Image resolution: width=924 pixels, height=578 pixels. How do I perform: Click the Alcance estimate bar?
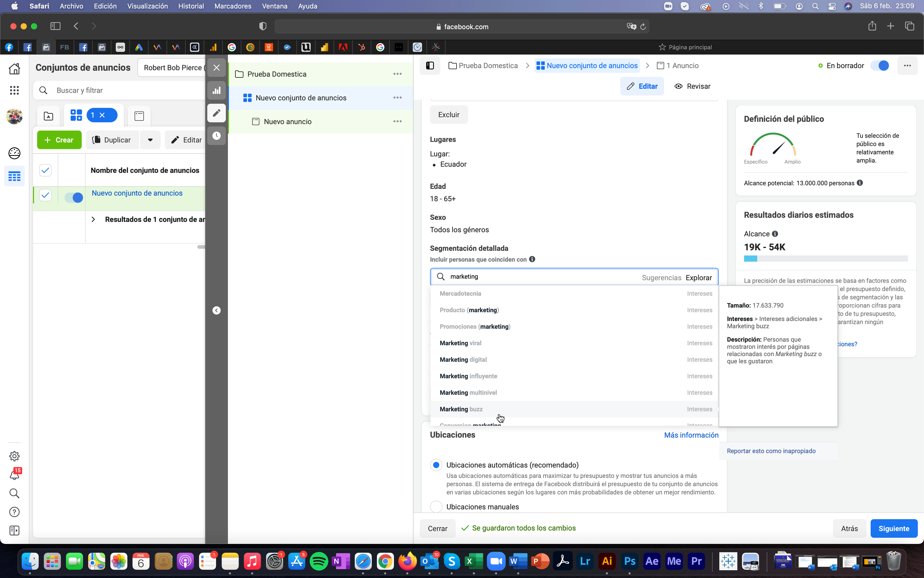coord(826,259)
